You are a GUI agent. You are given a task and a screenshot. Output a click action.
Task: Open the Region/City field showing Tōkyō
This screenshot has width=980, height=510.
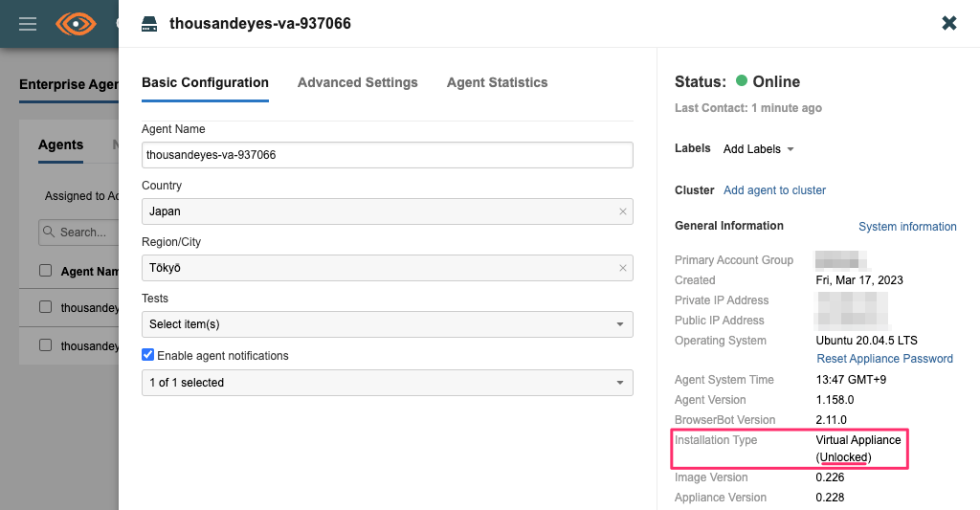[388, 268]
